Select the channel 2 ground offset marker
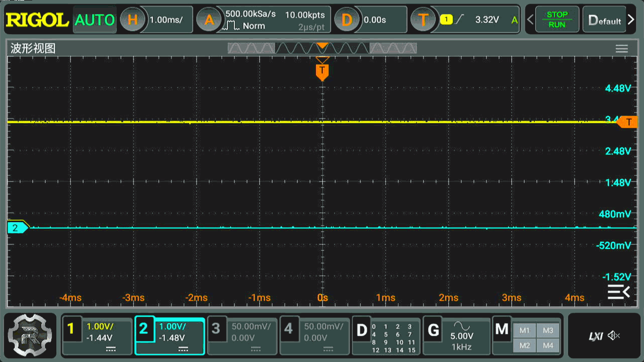This screenshot has height=362, width=644. click(x=18, y=228)
